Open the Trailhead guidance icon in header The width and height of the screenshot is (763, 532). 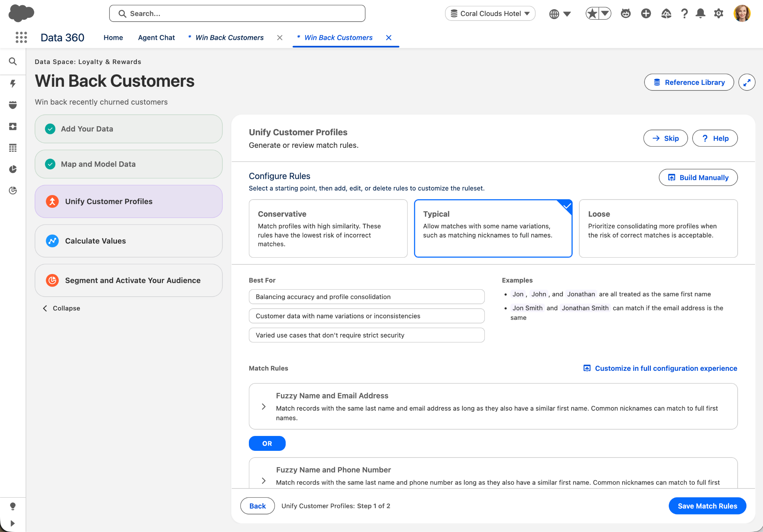click(666, 14)
